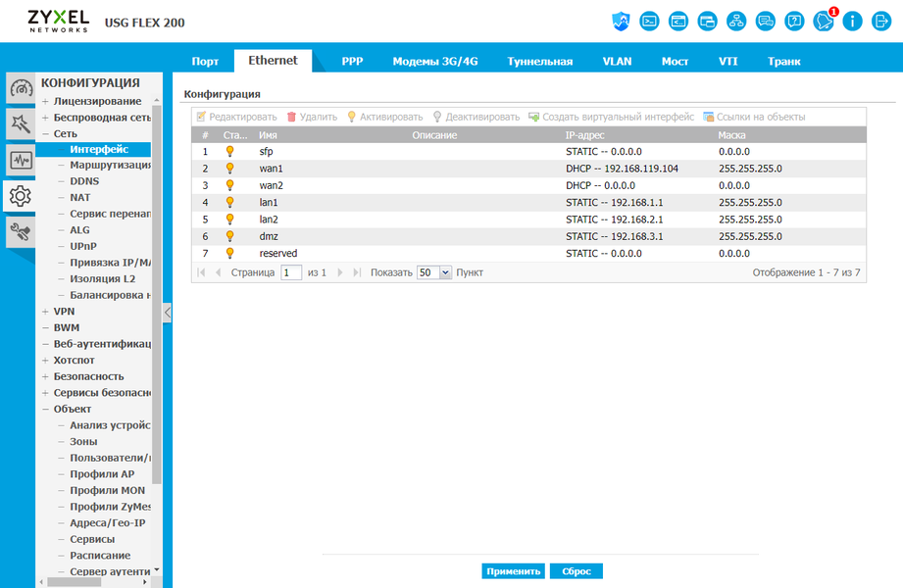Toggle status bulb for wan1 interface
The image size is (903, 588).
pyautogui.click(x=229, y=169)
